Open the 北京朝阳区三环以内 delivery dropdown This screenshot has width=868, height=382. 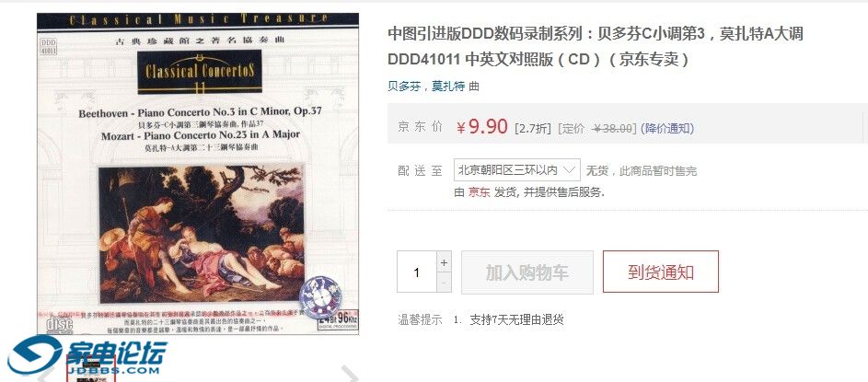tap(517, 170)
